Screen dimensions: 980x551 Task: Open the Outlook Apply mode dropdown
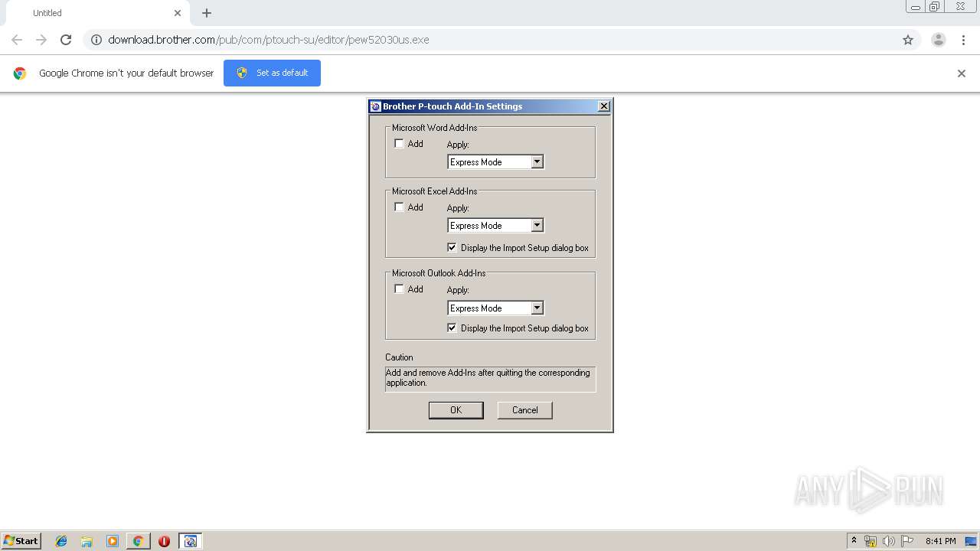(x=537, y=308)
